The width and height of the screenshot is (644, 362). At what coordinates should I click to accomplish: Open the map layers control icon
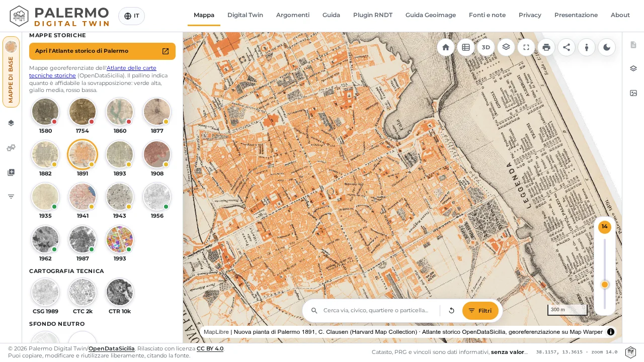pos(506,47)
